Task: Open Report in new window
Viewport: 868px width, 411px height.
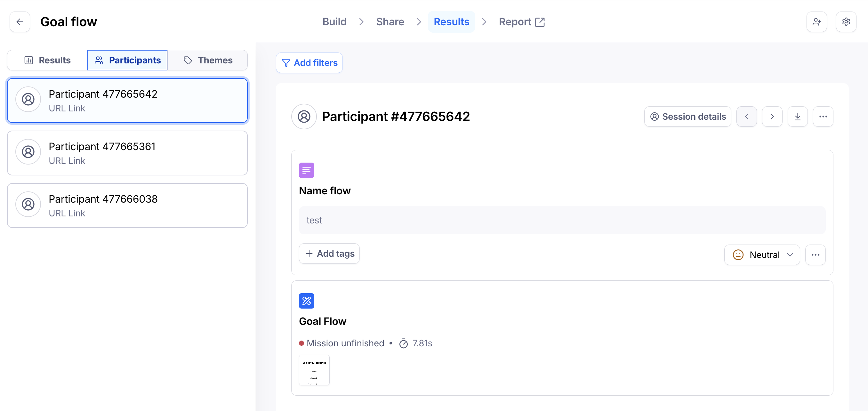Action: (521, 22)
